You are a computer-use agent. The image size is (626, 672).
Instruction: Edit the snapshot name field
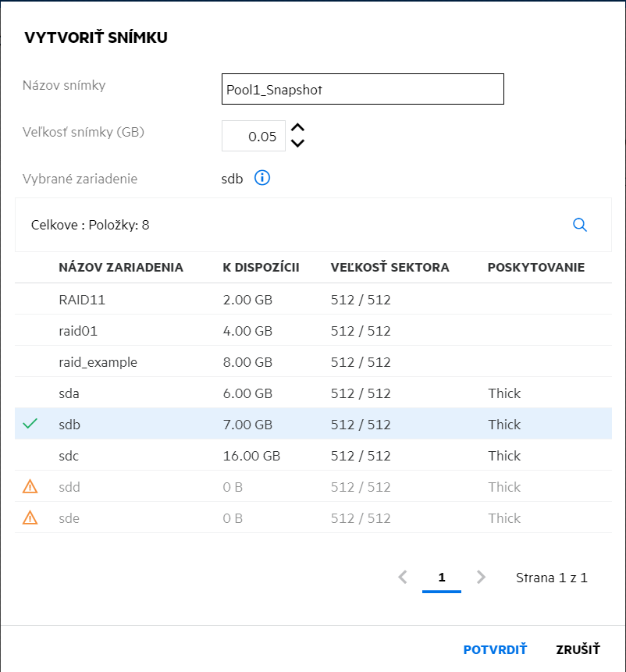tap(363, 89)
